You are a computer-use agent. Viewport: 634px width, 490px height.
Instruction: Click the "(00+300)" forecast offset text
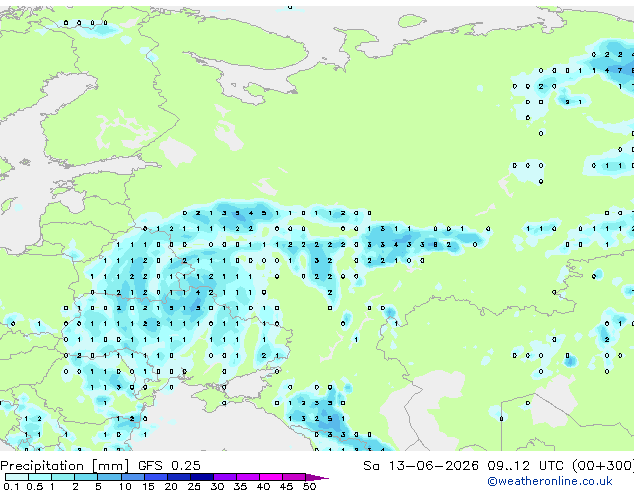click(x=603, y=466)
